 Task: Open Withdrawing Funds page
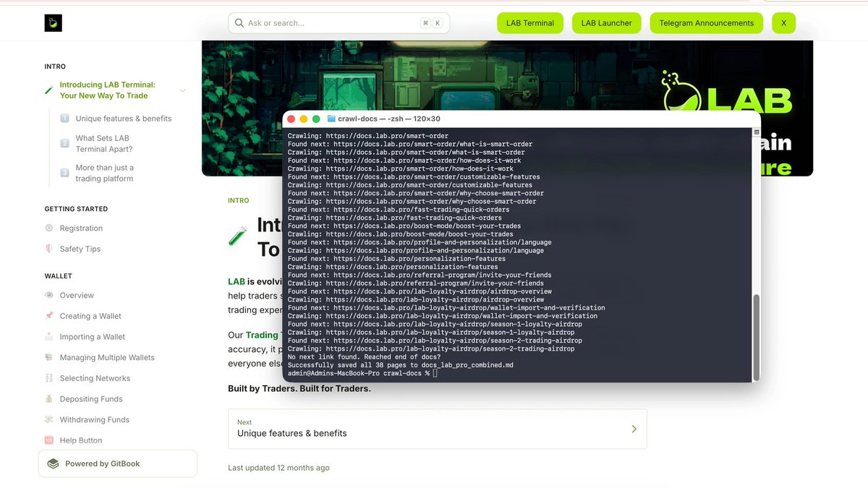pyautogui.click(x=95, y=419)
